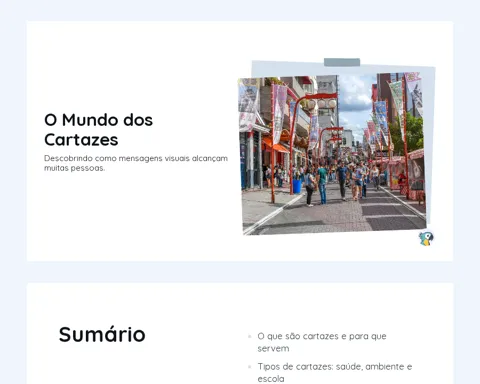Click the bullet marker before "Tipos de cartazes"

pyautogui.click(x=250, y=367)
